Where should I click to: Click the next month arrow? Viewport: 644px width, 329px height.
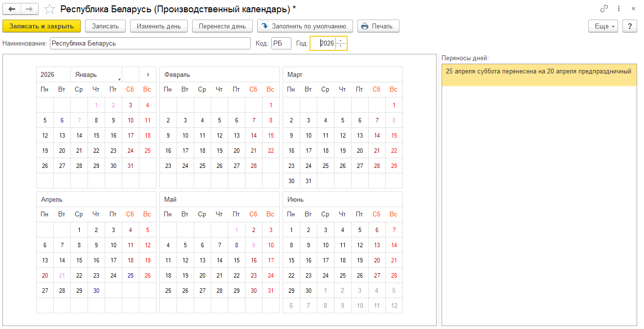(x=148, y=74)
